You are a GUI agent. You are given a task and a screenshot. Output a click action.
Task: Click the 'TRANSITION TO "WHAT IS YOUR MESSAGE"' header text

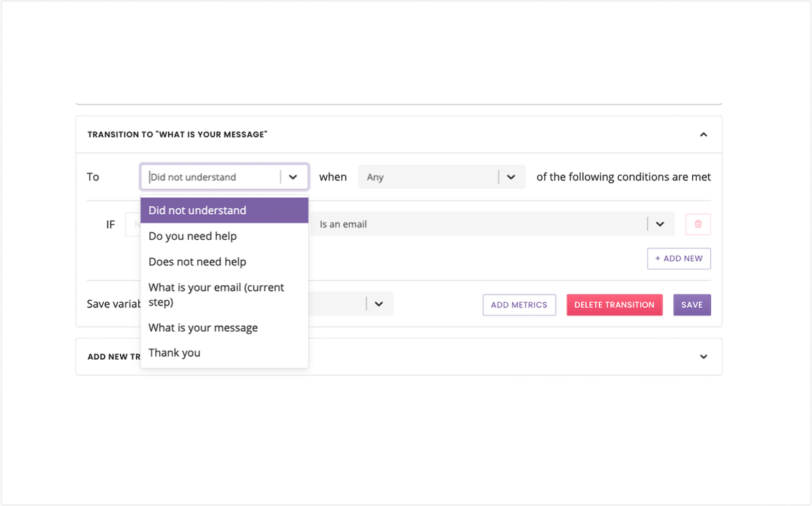pyautogui.click(x=177, y=134)
